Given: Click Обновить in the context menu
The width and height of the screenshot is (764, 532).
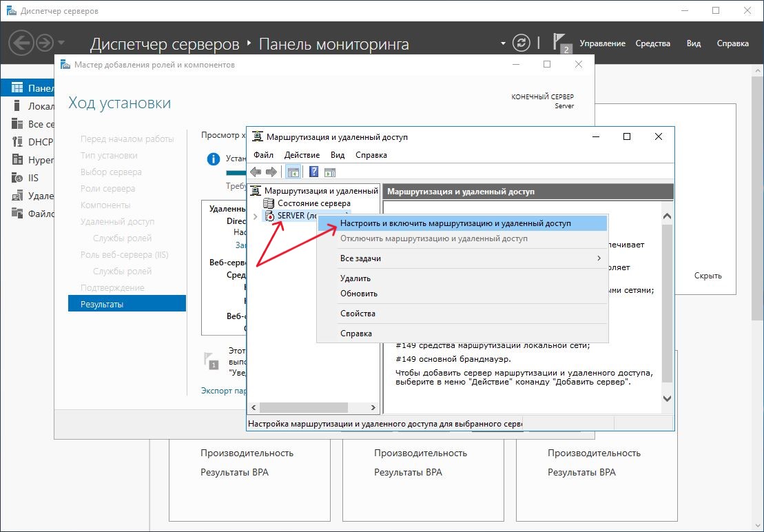Looking at the screenshot, I should pos(359,294).
